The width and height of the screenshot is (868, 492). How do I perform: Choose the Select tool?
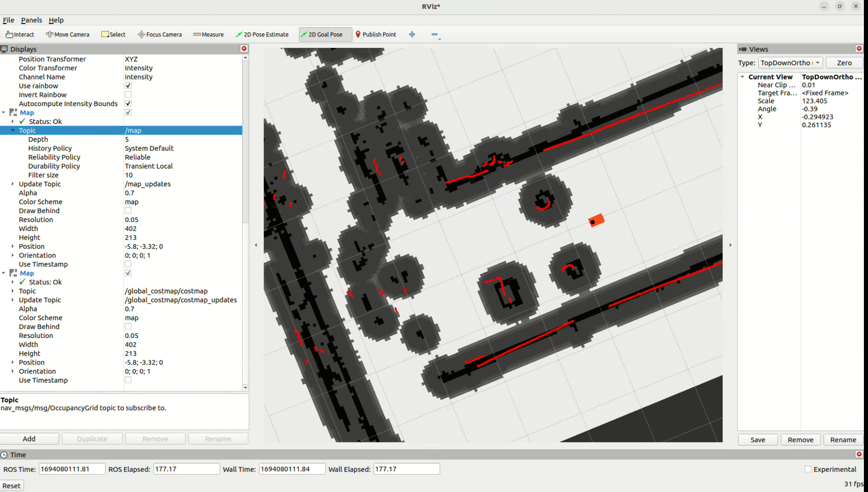pyautogui.click(x=113, y=34)
